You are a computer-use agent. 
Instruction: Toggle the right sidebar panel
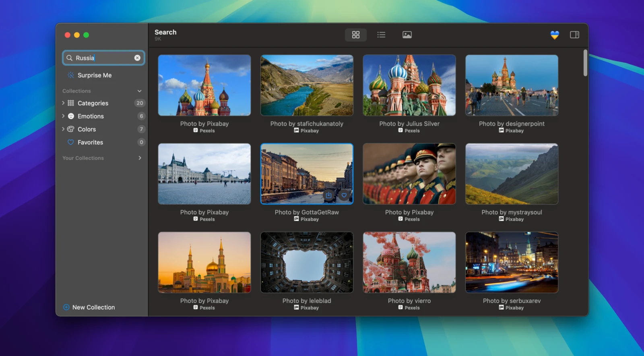point(574,35)
